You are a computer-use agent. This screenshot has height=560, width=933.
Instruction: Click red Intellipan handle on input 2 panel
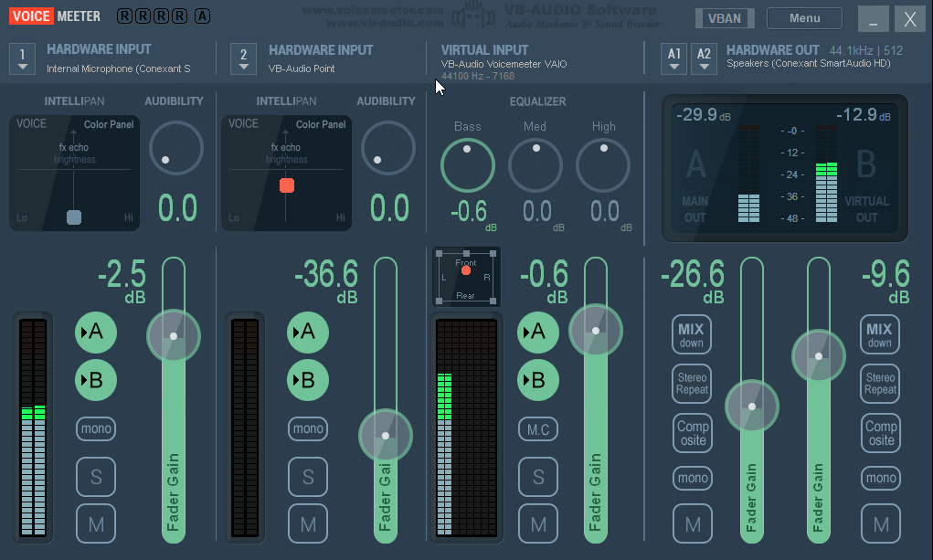click(287, 185)
